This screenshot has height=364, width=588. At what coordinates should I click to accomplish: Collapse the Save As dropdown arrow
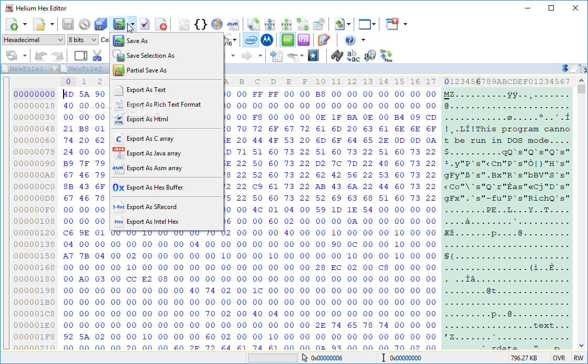pos(132,24)
